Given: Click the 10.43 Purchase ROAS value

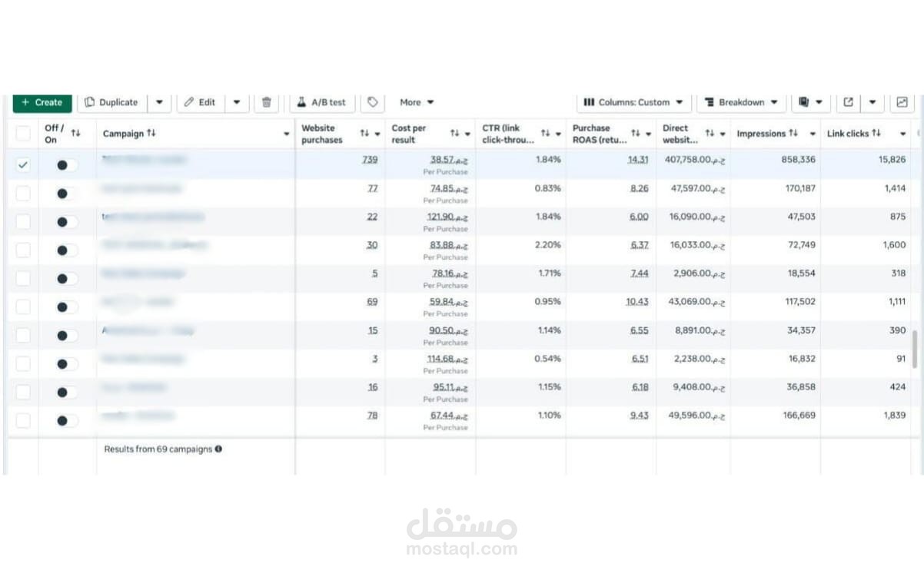Looking at the screenshot, I should point(637,302).
